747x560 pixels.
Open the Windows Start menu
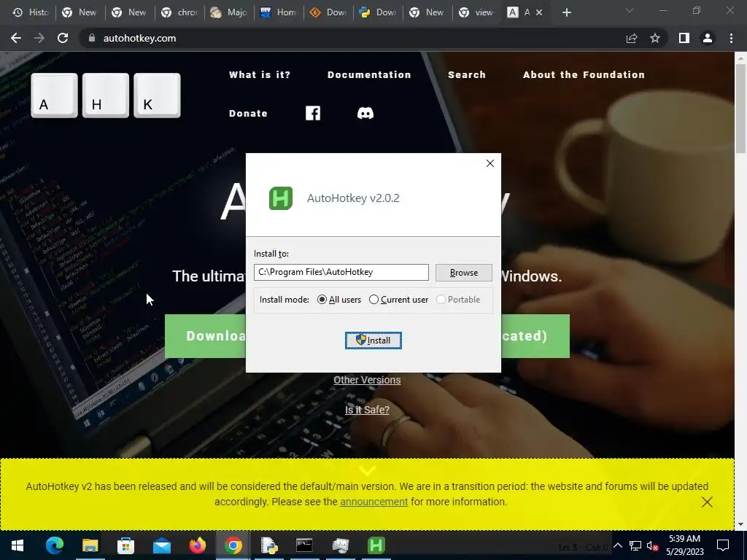tap(18, 545)
